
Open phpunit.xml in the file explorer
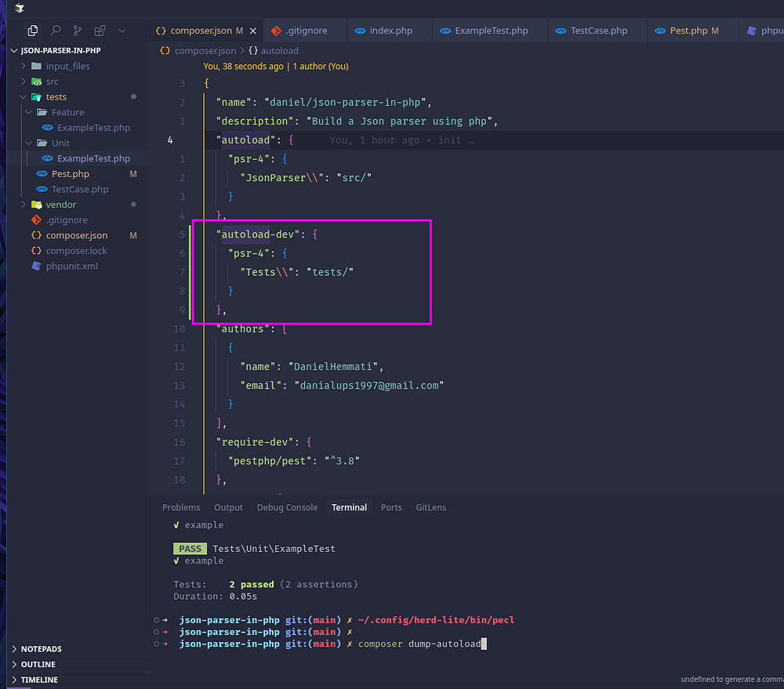[x=71, y=266]
